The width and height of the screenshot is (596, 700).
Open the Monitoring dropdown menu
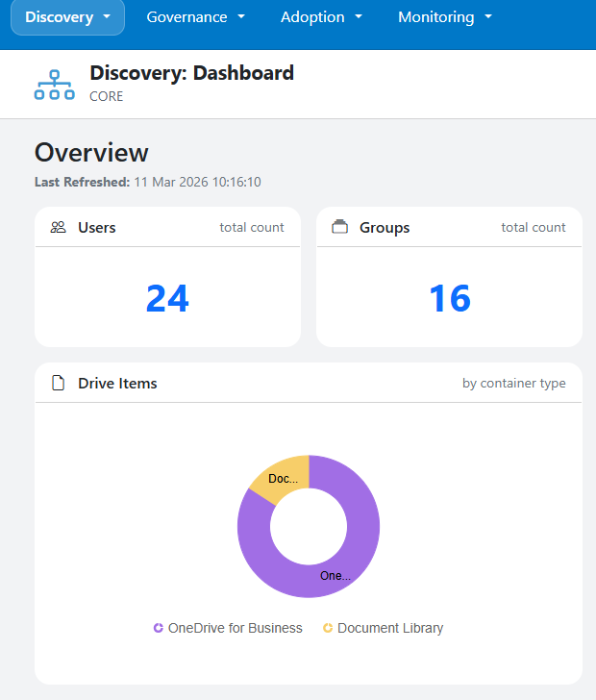[x=444, y=17]
